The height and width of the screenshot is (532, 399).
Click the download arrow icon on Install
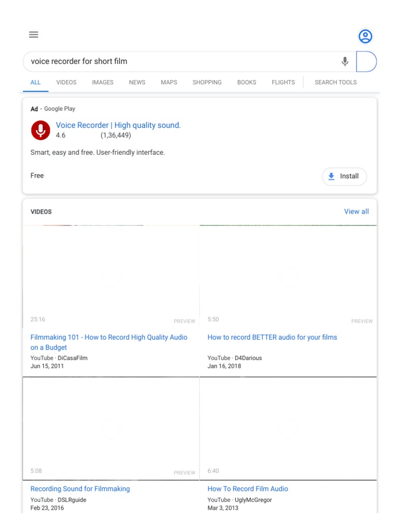[331, 177]
